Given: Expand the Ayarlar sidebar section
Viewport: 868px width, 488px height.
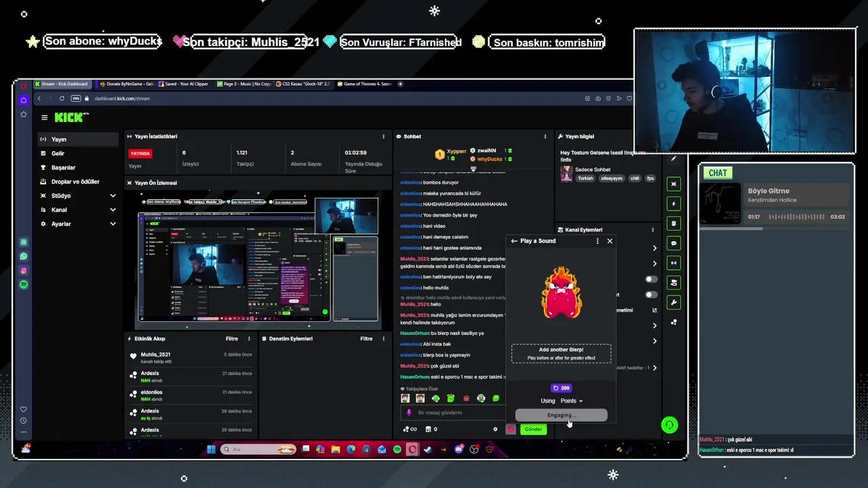Looking at the screenshot, I should click(78, 224).
